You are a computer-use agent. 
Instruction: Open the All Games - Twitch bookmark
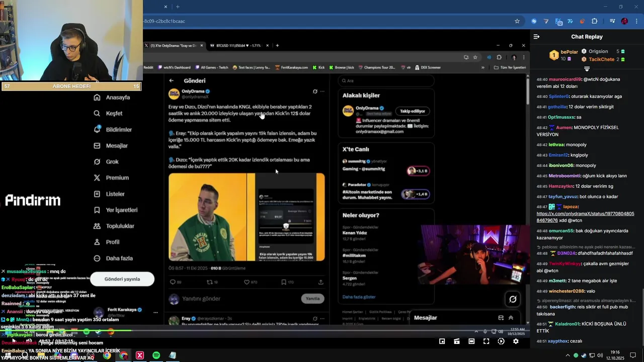[x=211, y=67]
